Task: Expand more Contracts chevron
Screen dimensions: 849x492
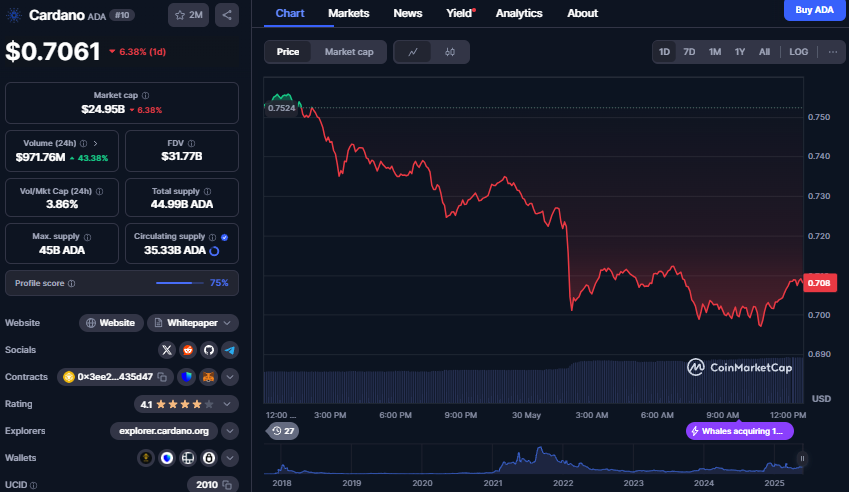Action: click(x=230, y=377)
